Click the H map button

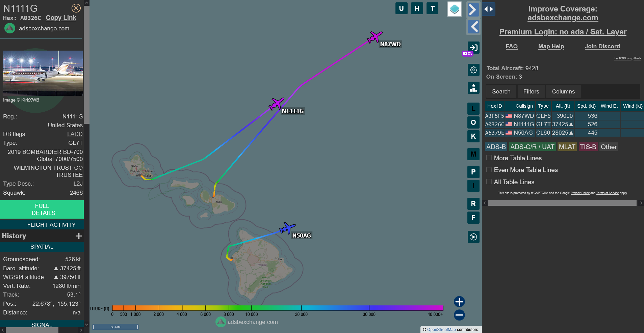pos(417,8)
